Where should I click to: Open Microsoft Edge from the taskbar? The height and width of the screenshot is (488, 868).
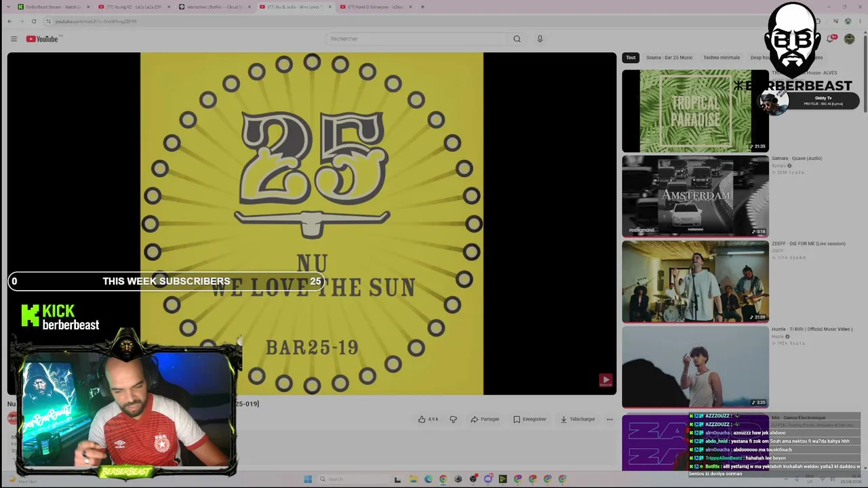[428, 479]
